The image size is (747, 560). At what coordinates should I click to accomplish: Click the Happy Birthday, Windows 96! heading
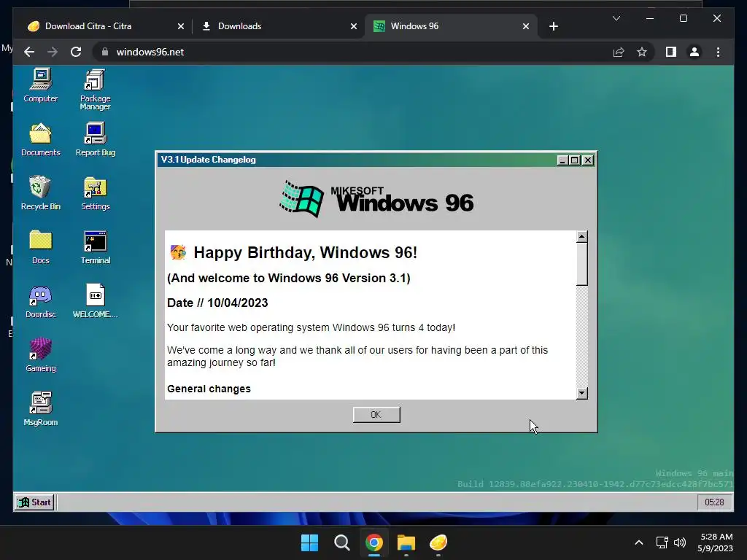306,252
